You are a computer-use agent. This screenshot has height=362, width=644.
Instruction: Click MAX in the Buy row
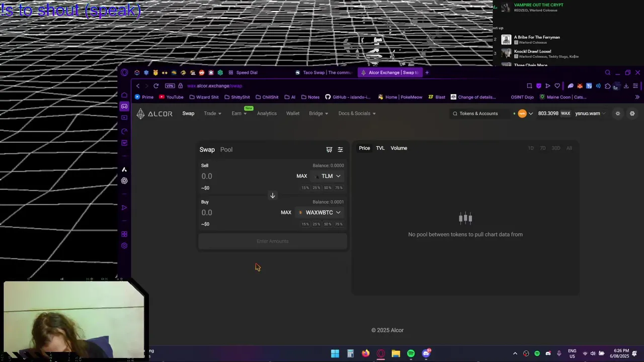[x=286, y=213]
